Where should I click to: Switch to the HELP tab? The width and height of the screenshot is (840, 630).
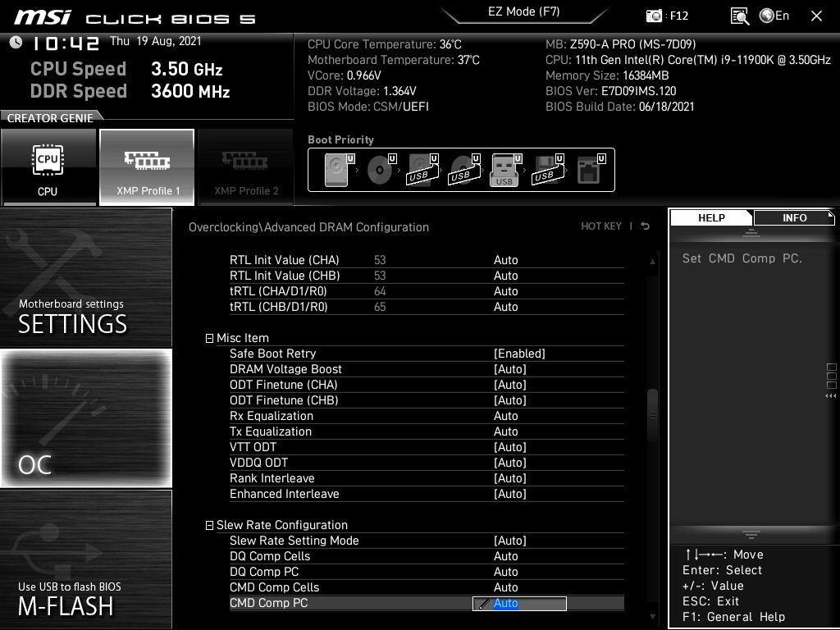tap(711, 217)
